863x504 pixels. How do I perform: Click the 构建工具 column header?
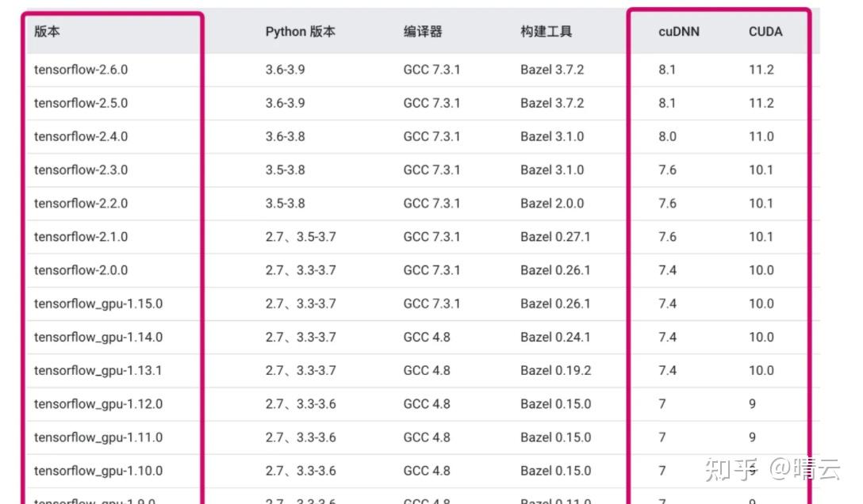[546, 32]
